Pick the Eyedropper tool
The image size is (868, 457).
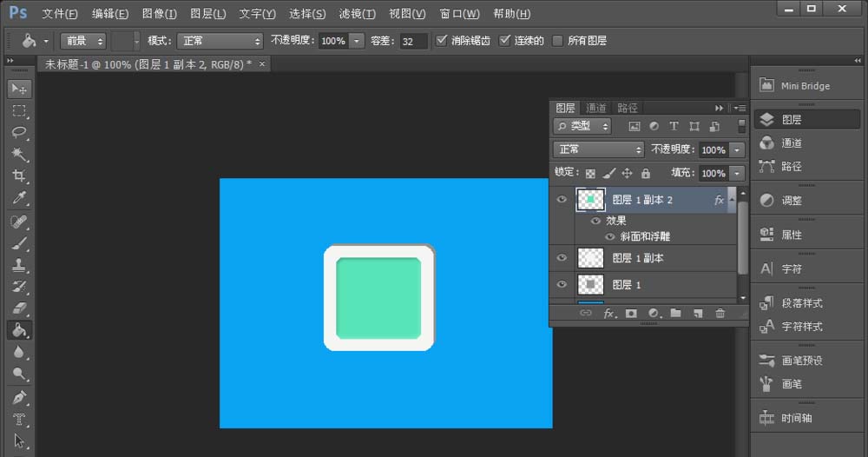[x=19, y=199]
